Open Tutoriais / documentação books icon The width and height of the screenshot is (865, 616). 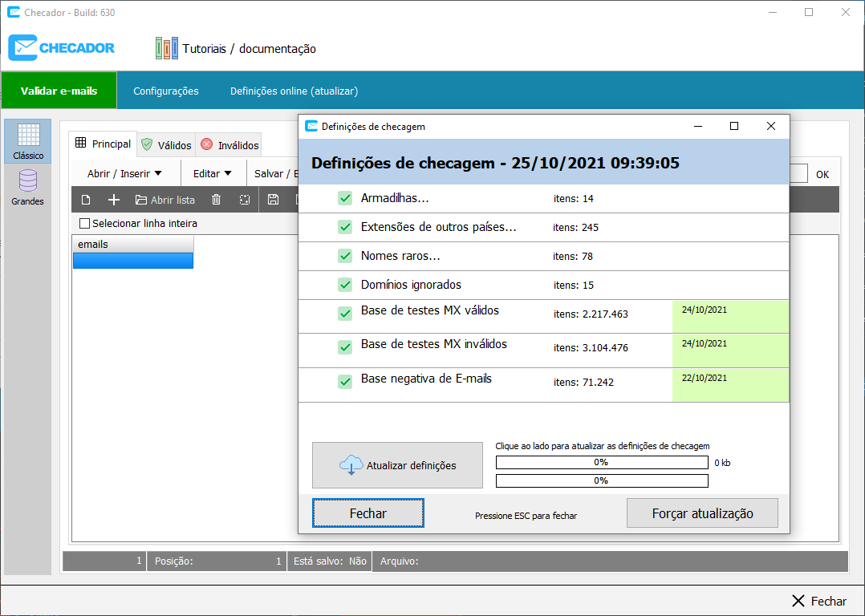pyautogui.click(x=167, y=49)
